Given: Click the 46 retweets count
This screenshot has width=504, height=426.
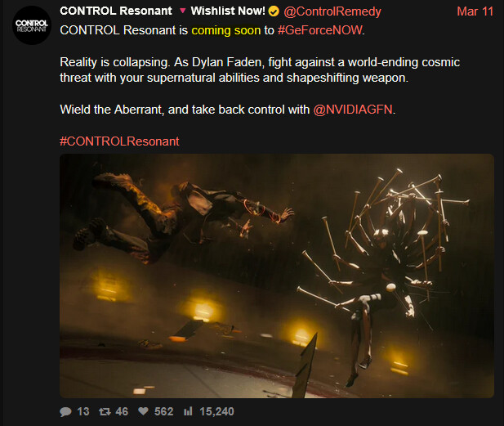Looking at the screenshot, I should pos(122,411).
